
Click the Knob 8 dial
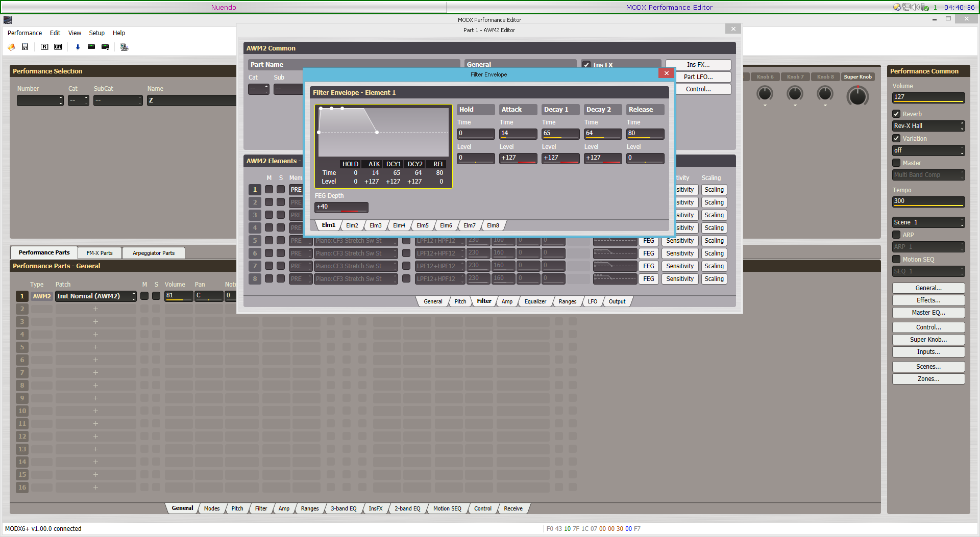click(825, 93)
